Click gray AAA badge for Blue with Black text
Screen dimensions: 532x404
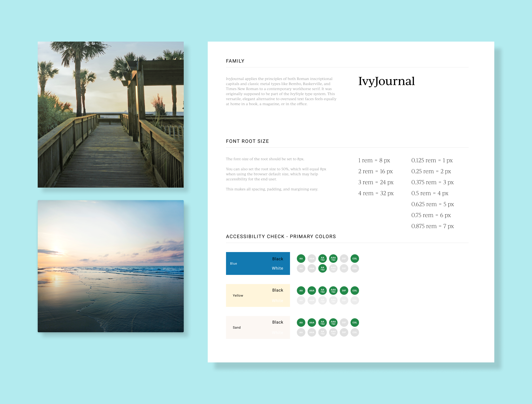(x=312, y=258)
